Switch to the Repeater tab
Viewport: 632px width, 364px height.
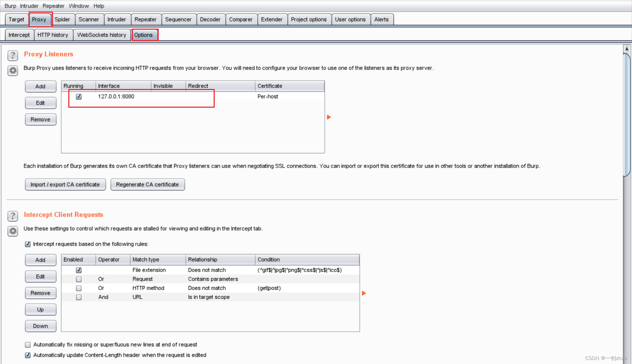pos(146,19)
